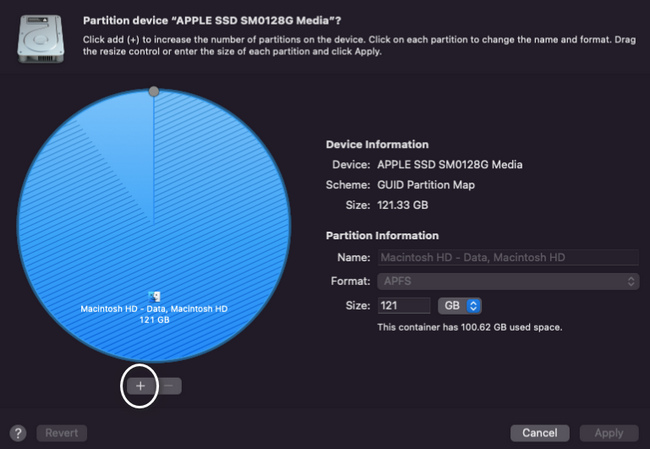Click the "121 GB" label in pie chart
The height and width of the screenshot is (449, 650).
tap(154, 320)
